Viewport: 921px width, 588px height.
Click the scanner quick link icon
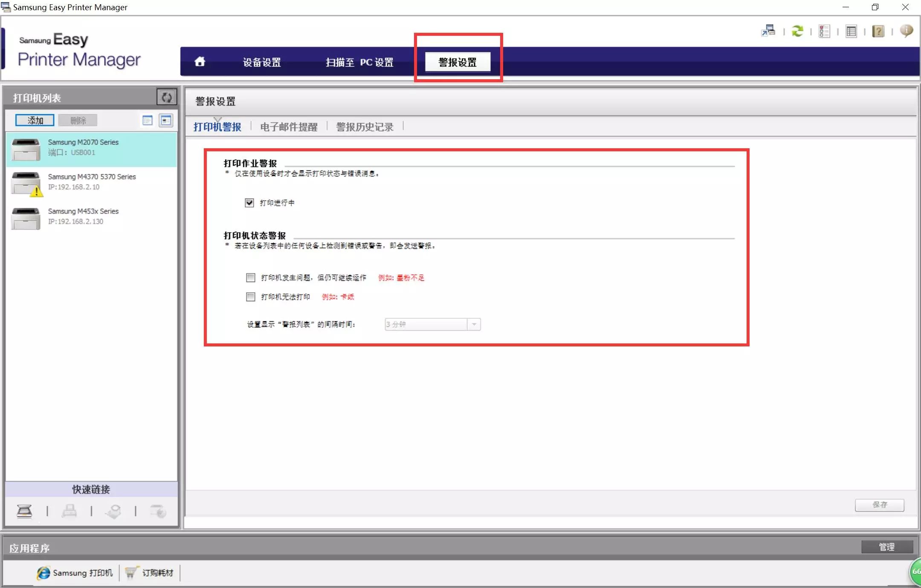point(24,511)
